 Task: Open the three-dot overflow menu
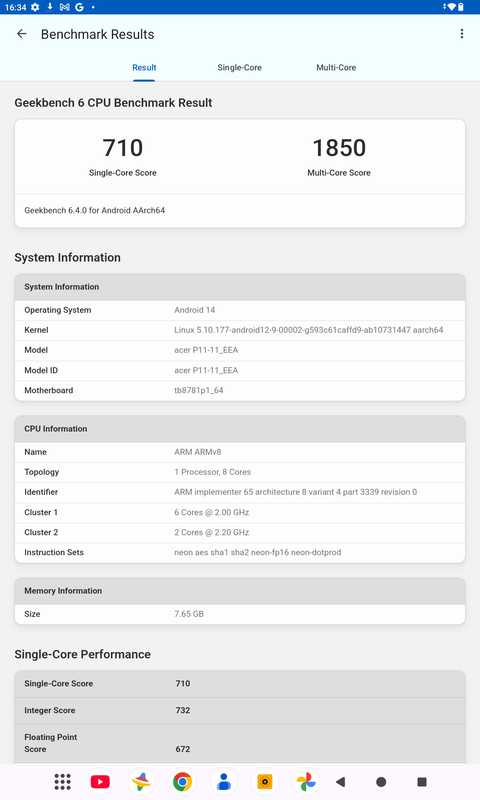462,34
